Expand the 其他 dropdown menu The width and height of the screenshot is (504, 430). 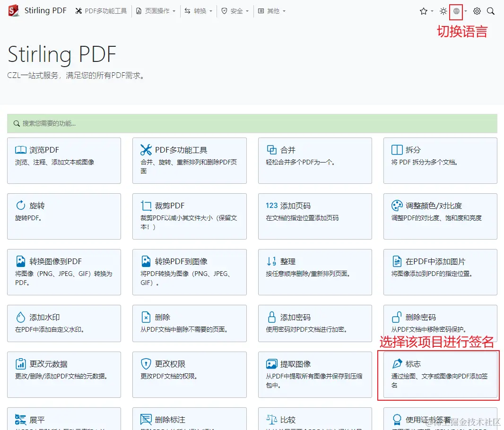pyautogui.click(x=271, y=11)
